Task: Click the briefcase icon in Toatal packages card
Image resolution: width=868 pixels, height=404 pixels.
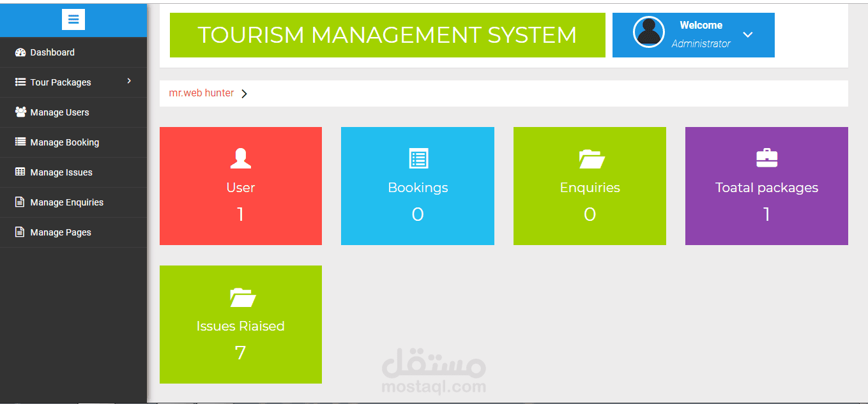Action: (x=766, y=158)
